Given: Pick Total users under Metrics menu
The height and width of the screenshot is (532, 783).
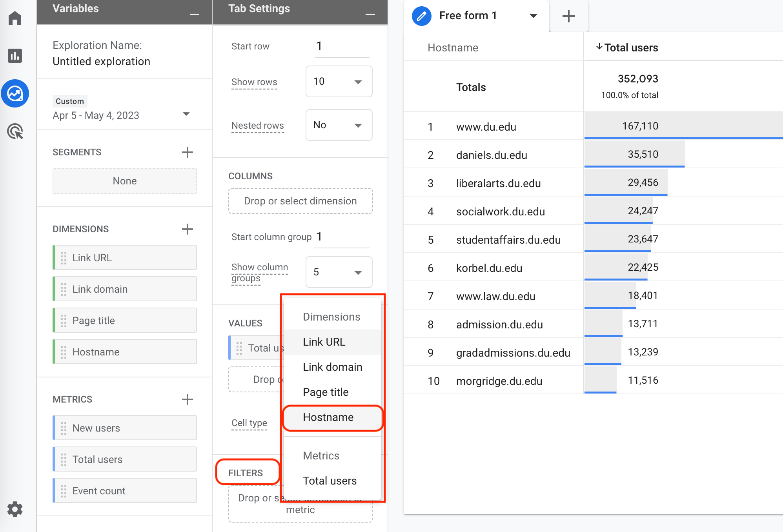Looking at the screenshot, I should point(330,481).
